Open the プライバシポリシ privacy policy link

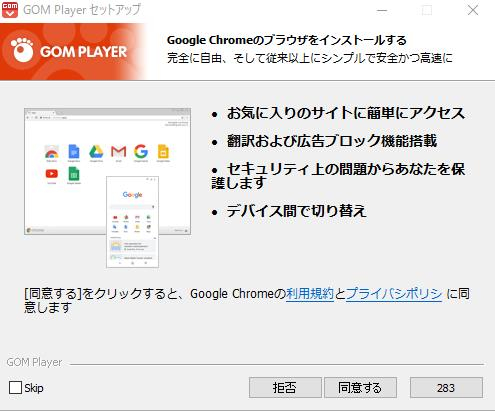pyautogui.click(x=394, y=294)
